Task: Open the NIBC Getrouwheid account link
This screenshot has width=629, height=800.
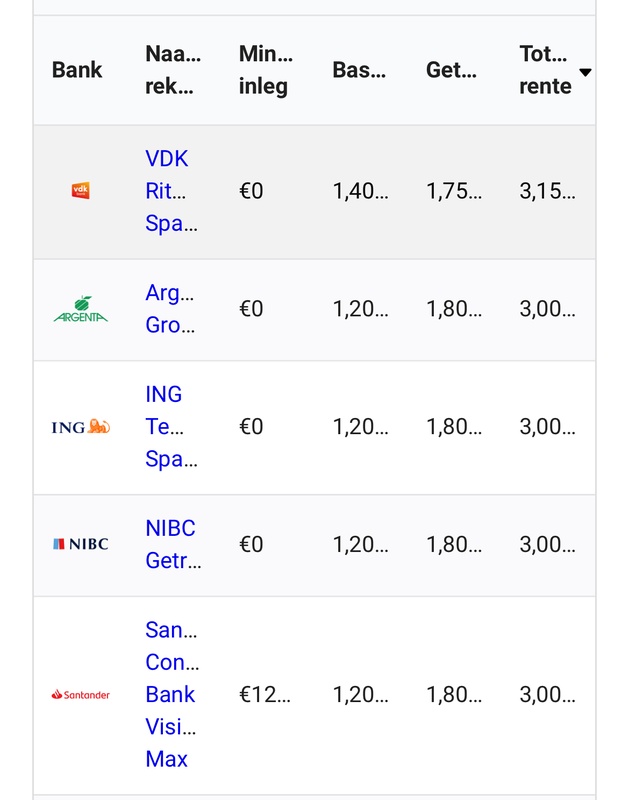Action: pos(172,544)
